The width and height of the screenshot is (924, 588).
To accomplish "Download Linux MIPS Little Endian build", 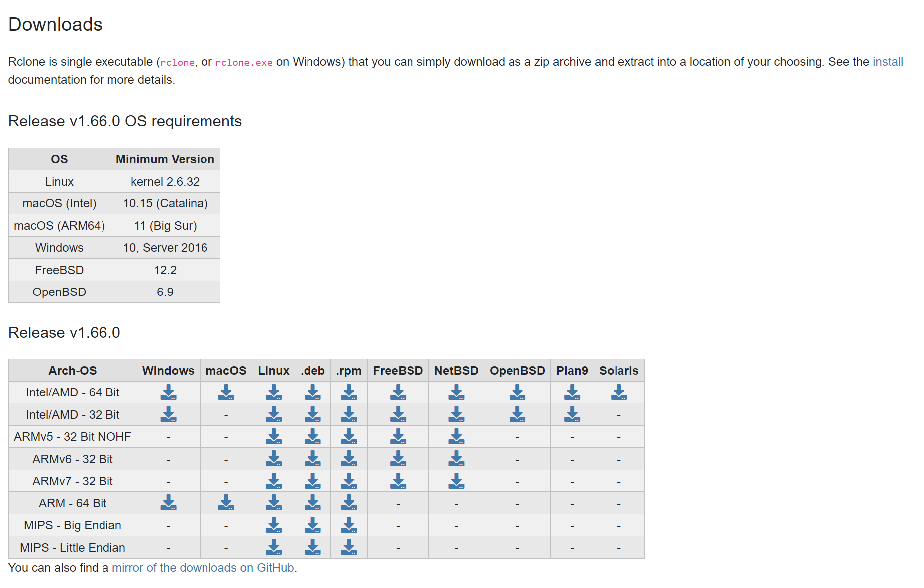I will coord(273,547).
